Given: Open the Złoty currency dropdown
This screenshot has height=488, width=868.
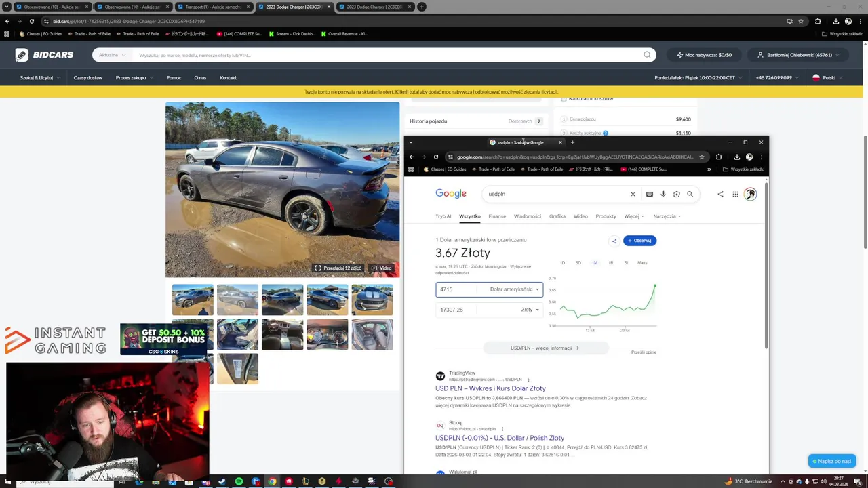Looking at the screenshot, I should [x=530, y=310].
